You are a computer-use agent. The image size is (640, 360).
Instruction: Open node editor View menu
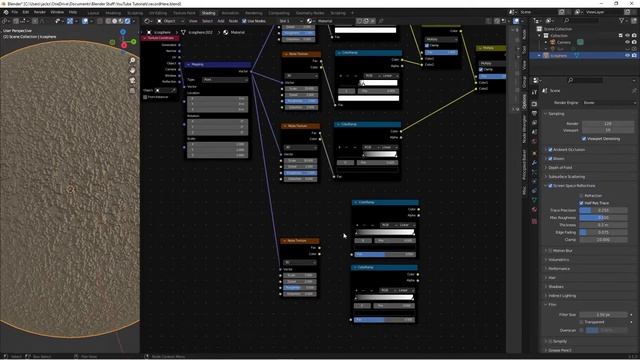pos(193,21)
